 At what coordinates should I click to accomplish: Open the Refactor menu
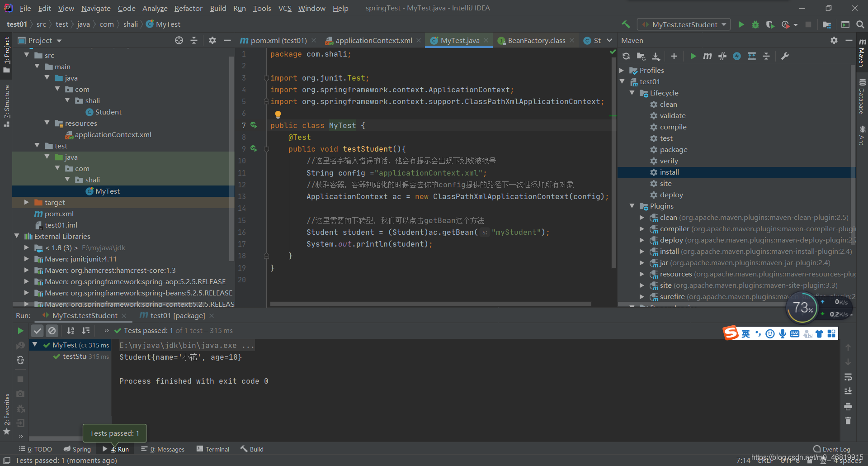188,8
